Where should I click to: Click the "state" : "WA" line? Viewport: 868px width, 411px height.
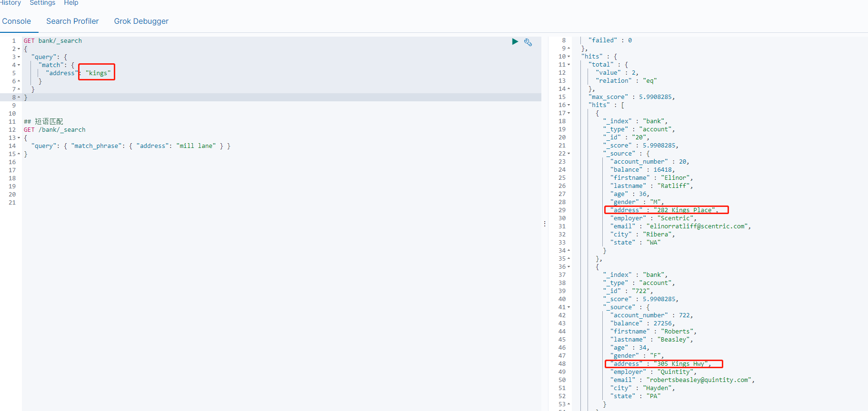pos(635,243)
